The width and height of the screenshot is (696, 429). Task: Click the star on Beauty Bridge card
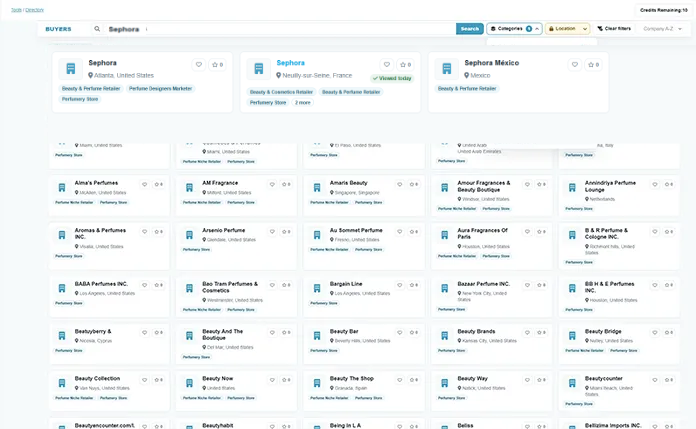tap(668, 332)
